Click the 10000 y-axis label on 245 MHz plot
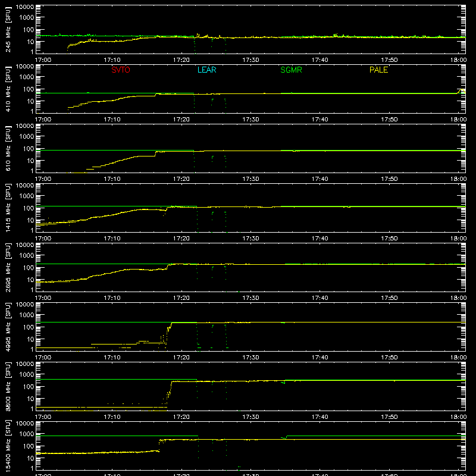The image size is (476, 476). point(25,7)
